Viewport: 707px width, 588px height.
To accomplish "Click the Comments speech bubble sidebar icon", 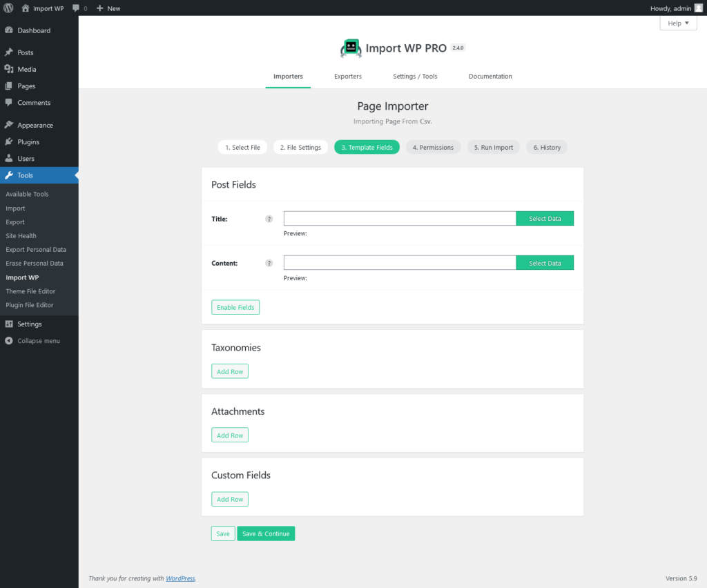I will click(8, 102).
